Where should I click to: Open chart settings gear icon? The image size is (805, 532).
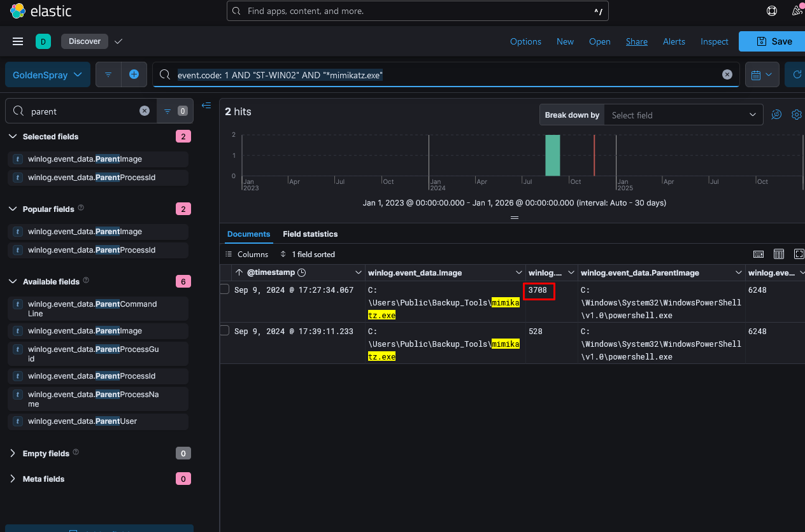click(x=796, y=115)
